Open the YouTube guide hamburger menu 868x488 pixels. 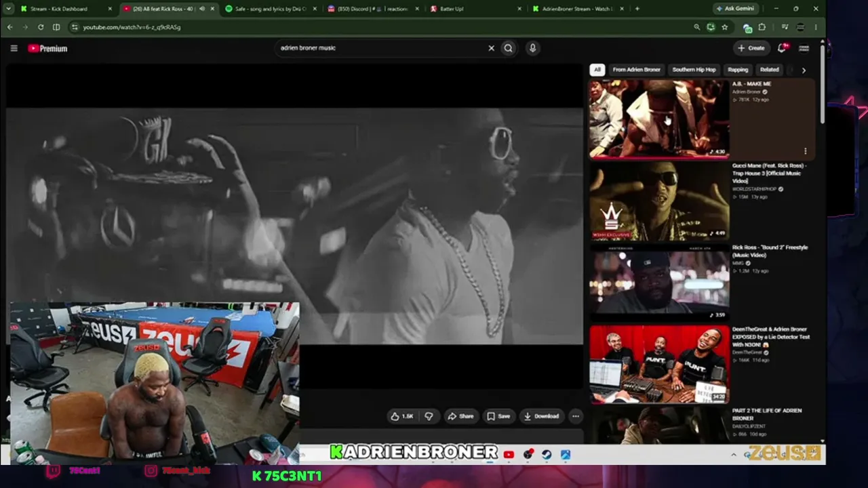click(14, 48)
